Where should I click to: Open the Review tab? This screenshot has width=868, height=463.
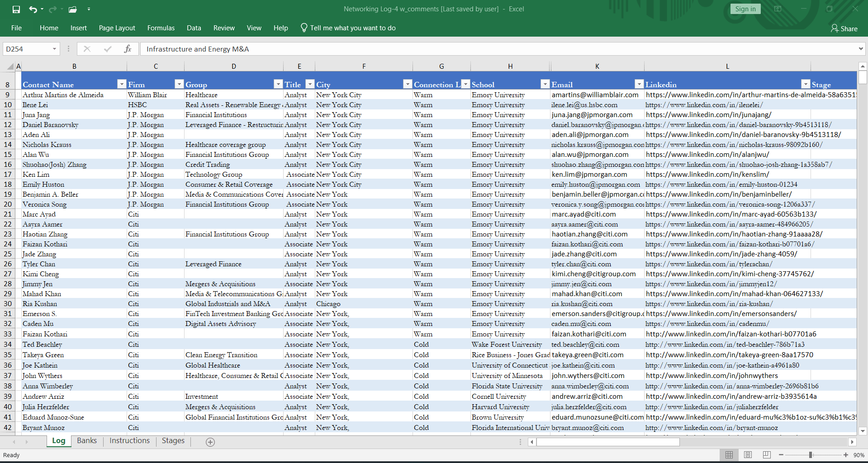(224, 28)
